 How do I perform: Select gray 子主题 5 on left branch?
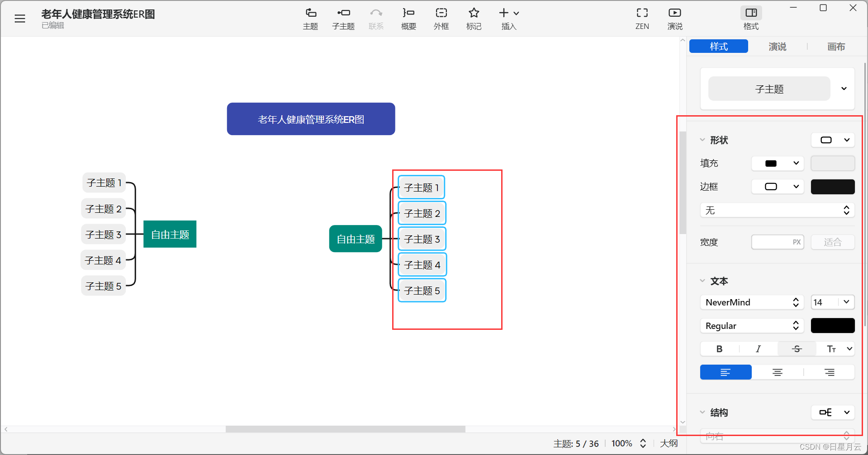104,286
